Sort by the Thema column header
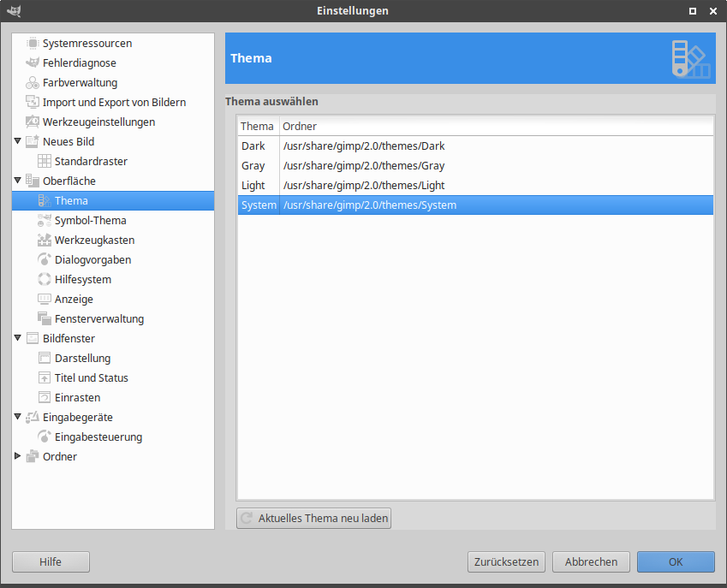The width and height of the screenshot is (727, 588). 258,126
